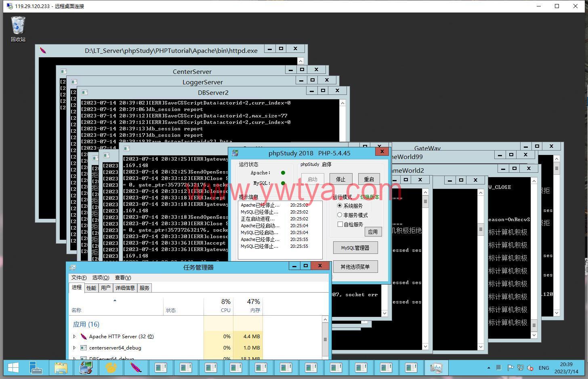The image size is (588, 379).
Task: Click the network tray icon
Action: [x=521, y=368]
